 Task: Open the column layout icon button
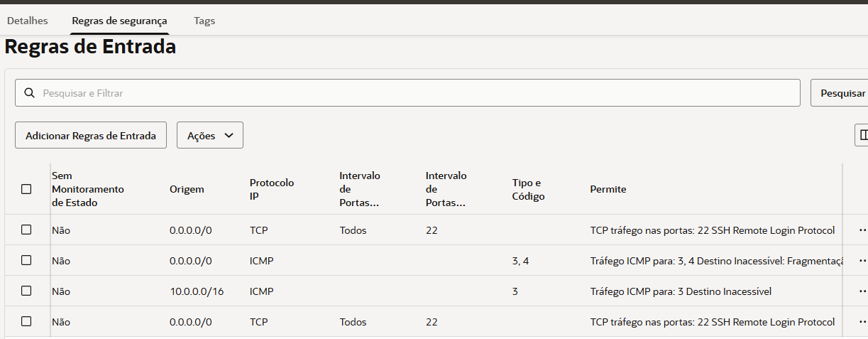(862, 135)
